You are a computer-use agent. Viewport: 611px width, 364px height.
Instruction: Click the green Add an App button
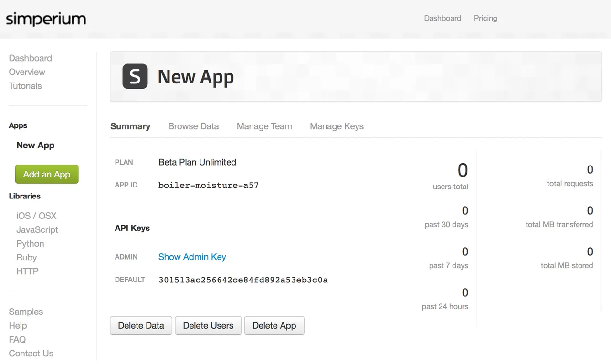[x=47, y=174]
